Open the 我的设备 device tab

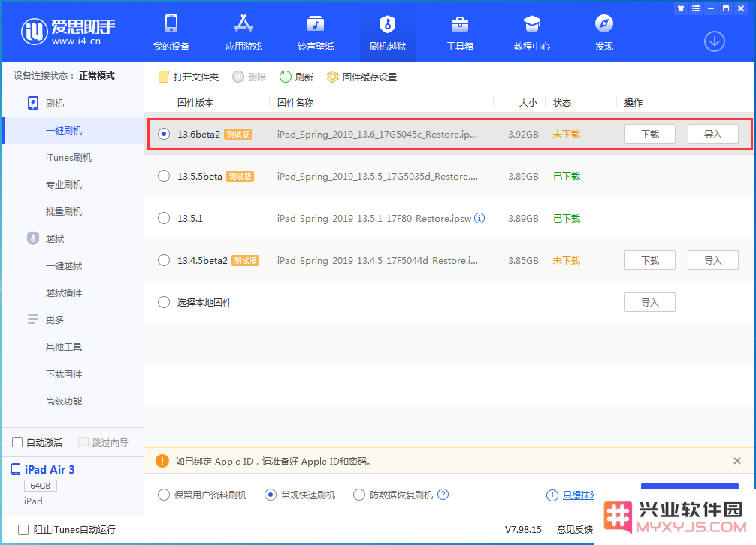pos(171,32)
